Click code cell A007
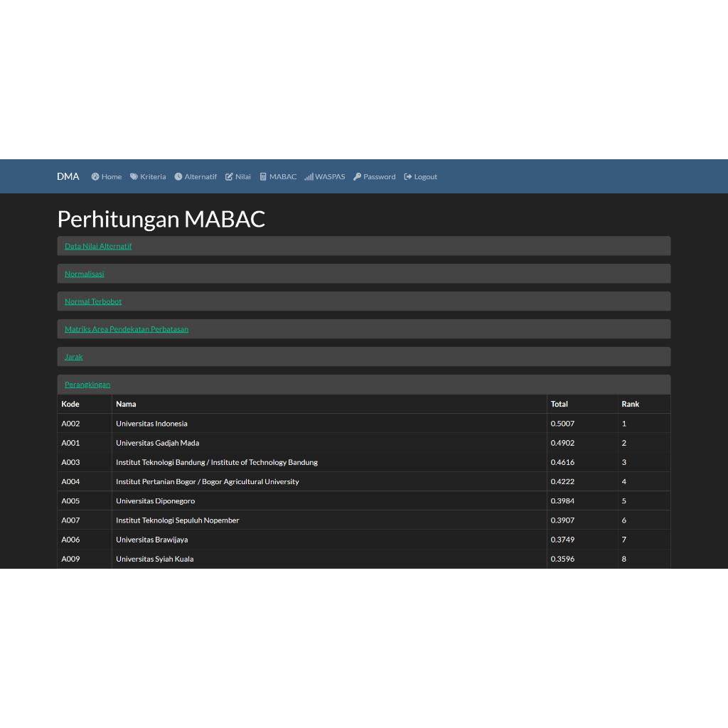This screenshot has width=728, height=728. [x=85, y=520]
